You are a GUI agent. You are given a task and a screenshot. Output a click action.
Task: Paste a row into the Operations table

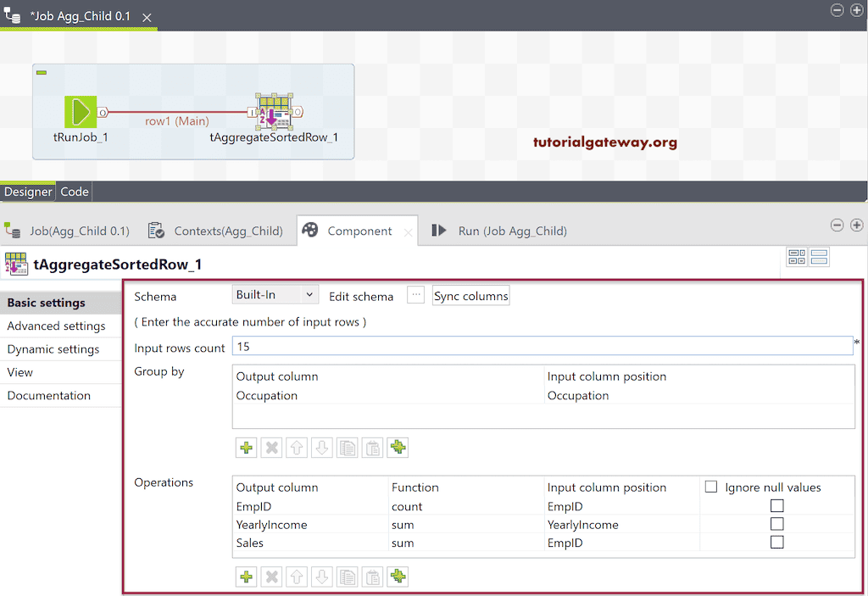(372, 577)
